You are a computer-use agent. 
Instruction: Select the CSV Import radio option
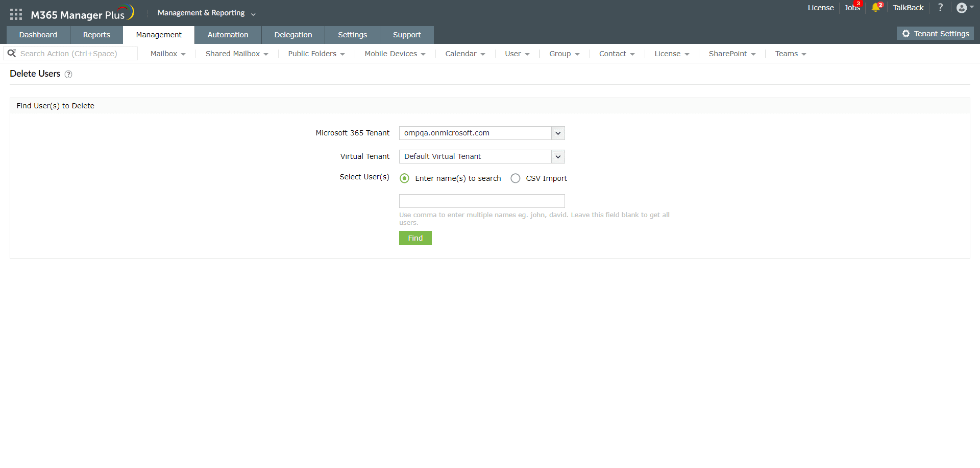[x=516, y=178]
